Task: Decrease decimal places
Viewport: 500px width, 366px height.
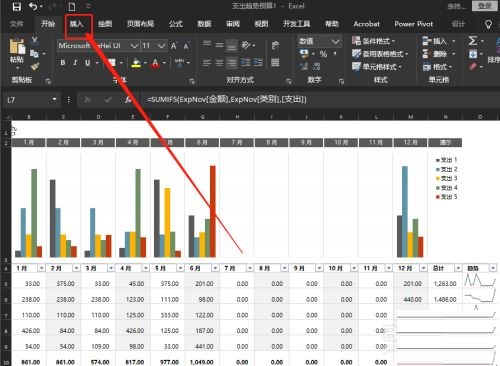Action: pos(316,66)
